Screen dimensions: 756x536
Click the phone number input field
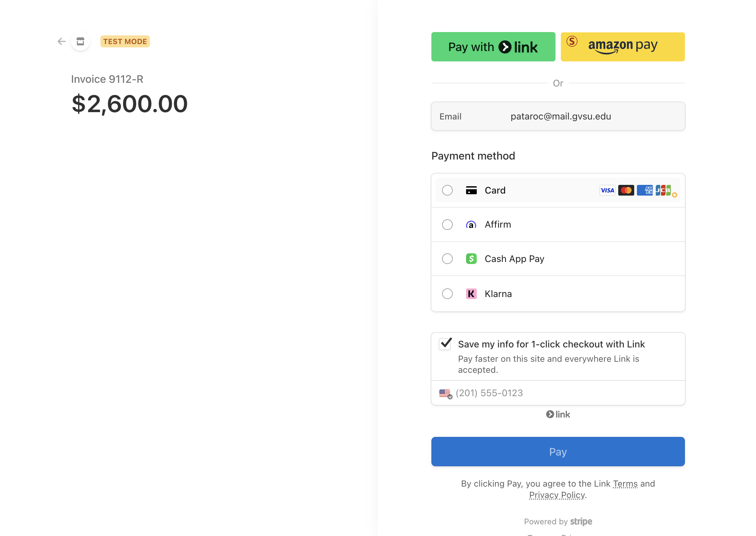tap(567, 393)
